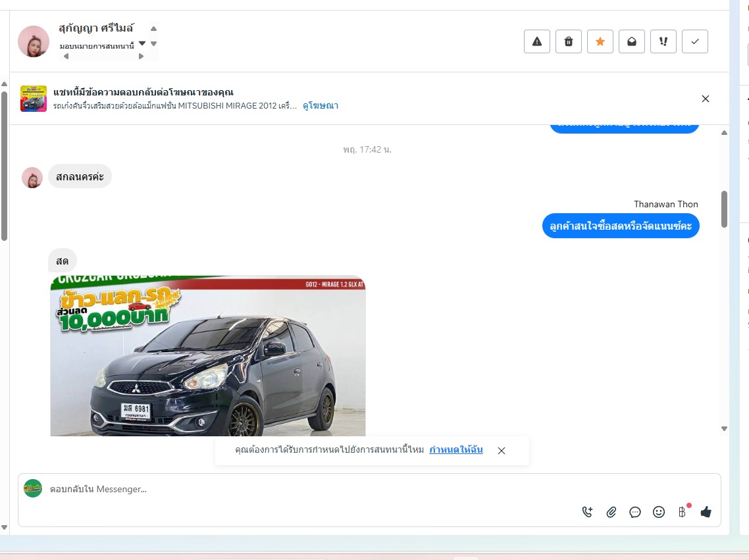The width and height of the screenshot is (749, 560).
Task: Flag conversation as priority with exclamation icon
Action: [x=663, y=41]
